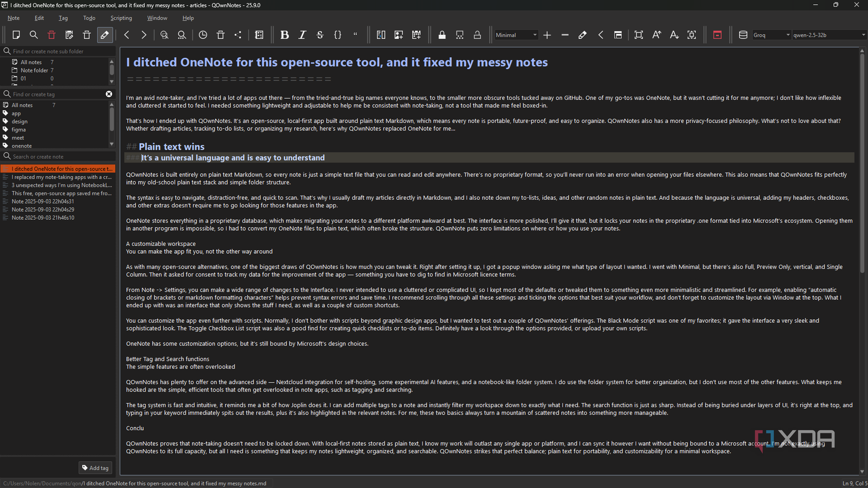Click the Search or create note field

(x=58, y=156)
